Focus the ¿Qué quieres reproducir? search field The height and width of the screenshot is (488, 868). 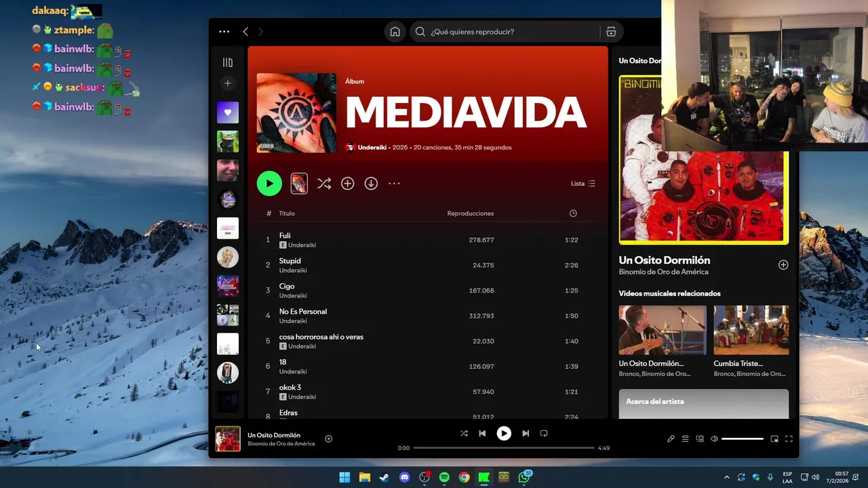pyautogui.click(x=505, y=32)
